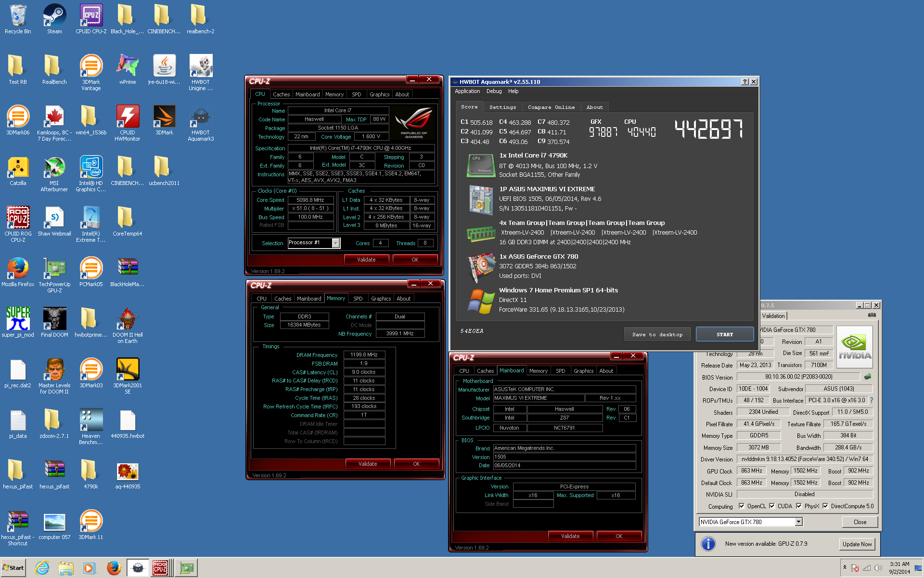Click Save to desktop in Aquamark3

click(x=657, y=334)
